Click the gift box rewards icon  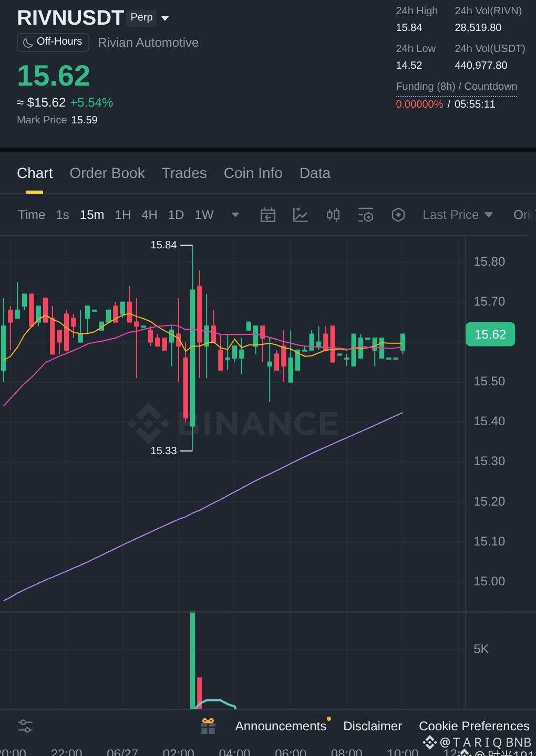click(208, 726)
